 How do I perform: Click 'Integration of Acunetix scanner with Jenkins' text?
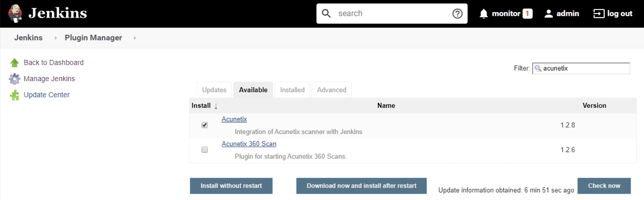point(298,132)
